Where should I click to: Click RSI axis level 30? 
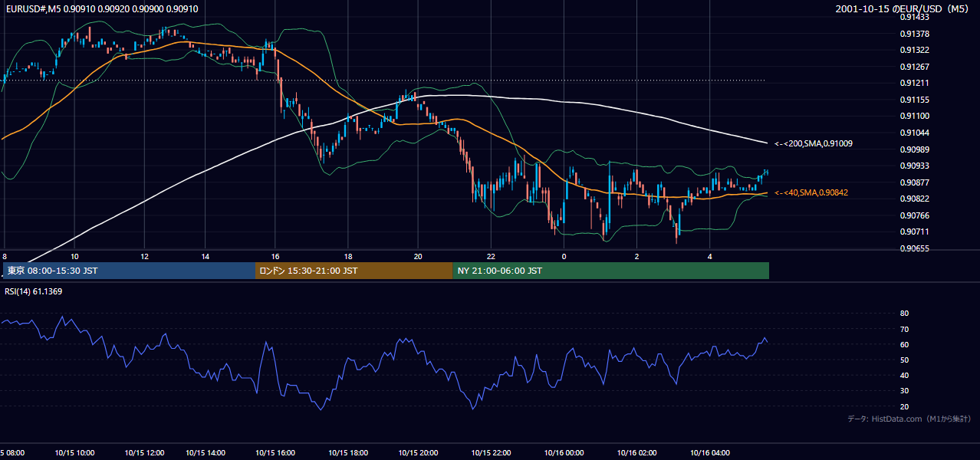pos(904,391)
